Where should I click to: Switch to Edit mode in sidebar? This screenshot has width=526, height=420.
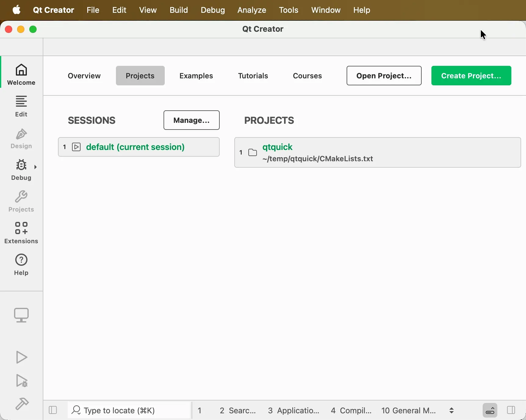point(21,106)
